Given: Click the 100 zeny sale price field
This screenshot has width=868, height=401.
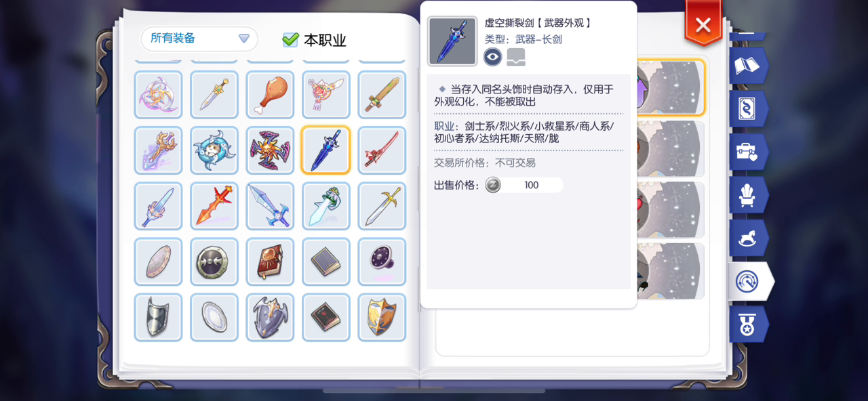Looking at the screenshot, I should [x=524, y=185].
